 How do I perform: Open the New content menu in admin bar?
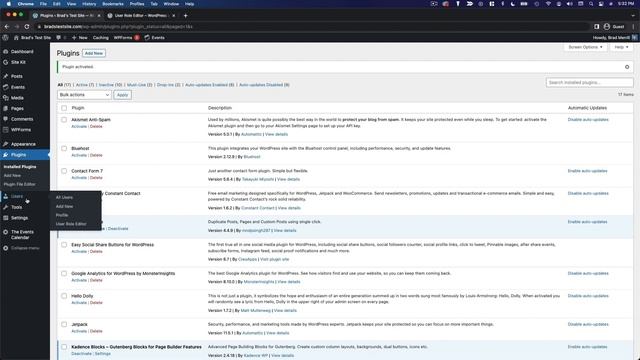tap(80, 38)
